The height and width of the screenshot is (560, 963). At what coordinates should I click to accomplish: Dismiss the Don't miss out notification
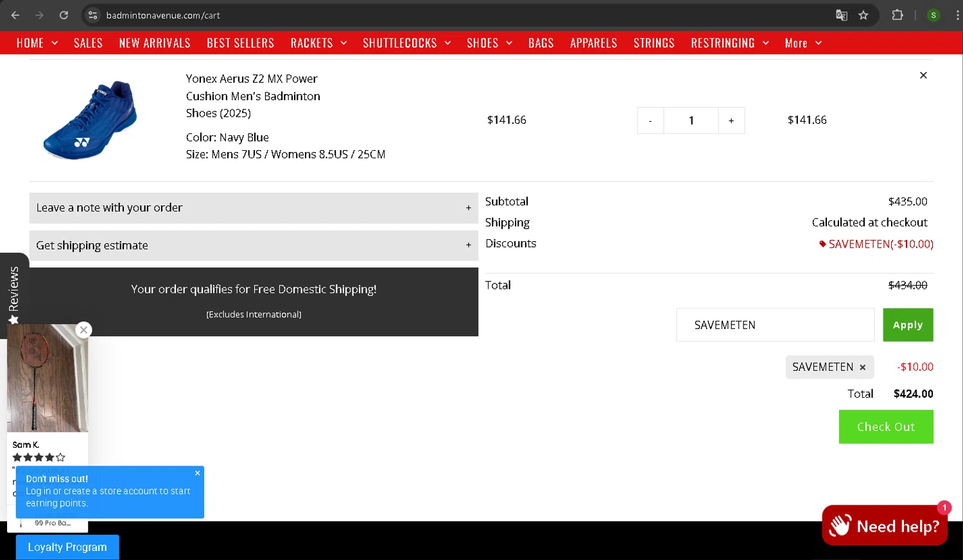pos(197,473)
